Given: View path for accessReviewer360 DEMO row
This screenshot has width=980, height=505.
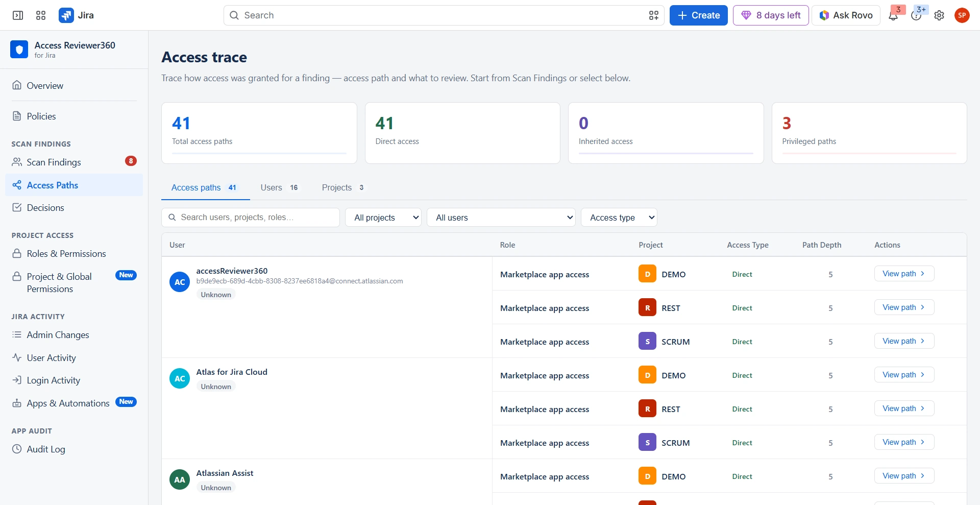Looking at the screenshot, I should click(x=904, y=274).
